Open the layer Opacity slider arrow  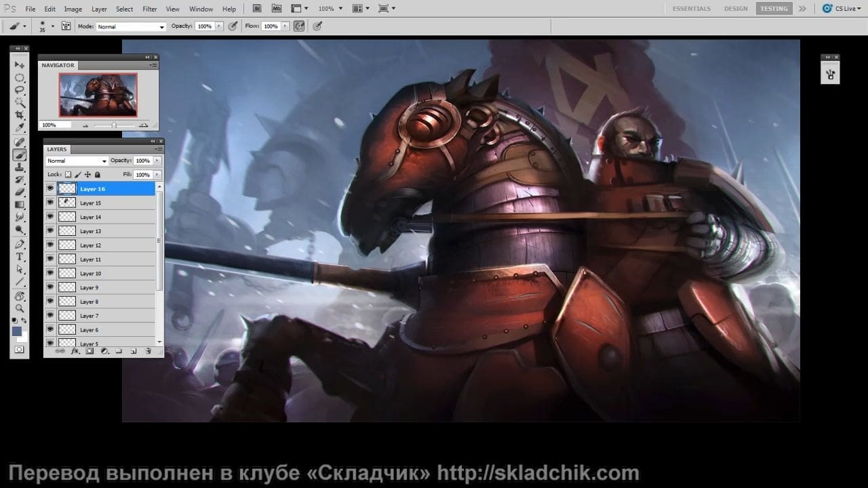(157, 161)
